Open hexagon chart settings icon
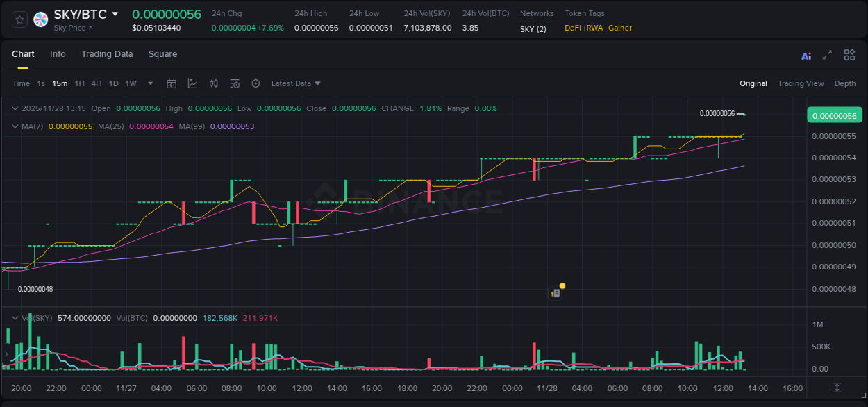Screen dimensions: 868x407 pos(256,83)
